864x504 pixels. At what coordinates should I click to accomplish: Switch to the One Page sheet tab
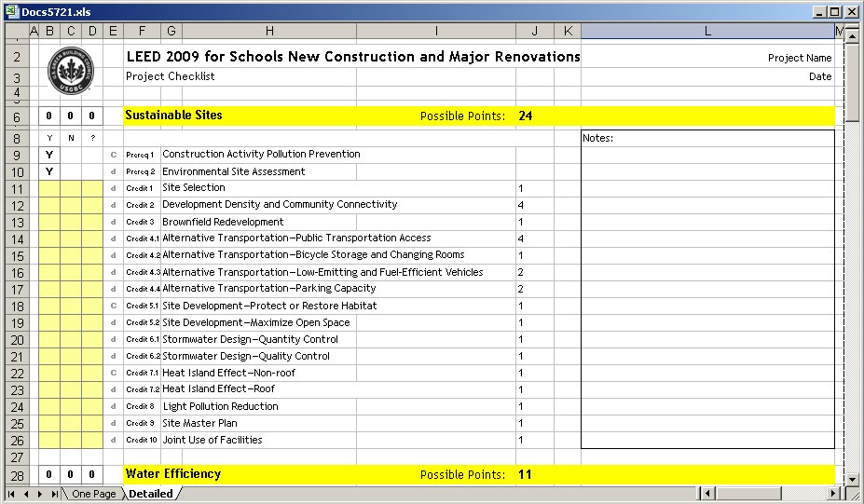[x=94, y=494]
